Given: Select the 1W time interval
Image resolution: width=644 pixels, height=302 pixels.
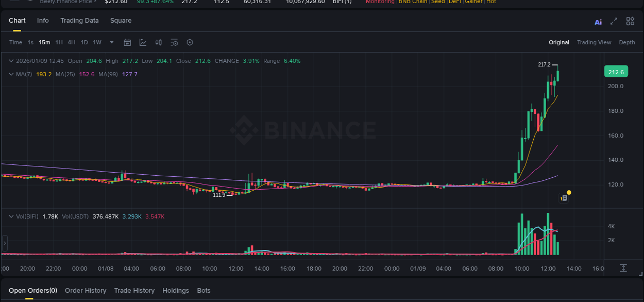Looking at the screenshot, I should pos(97,42).
